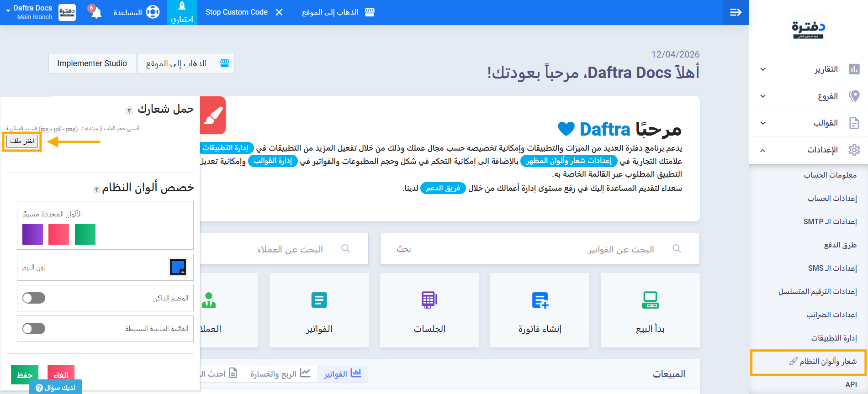Open the Start Selling tile icon
Screen dimensions: 868x394
(650, 300)
